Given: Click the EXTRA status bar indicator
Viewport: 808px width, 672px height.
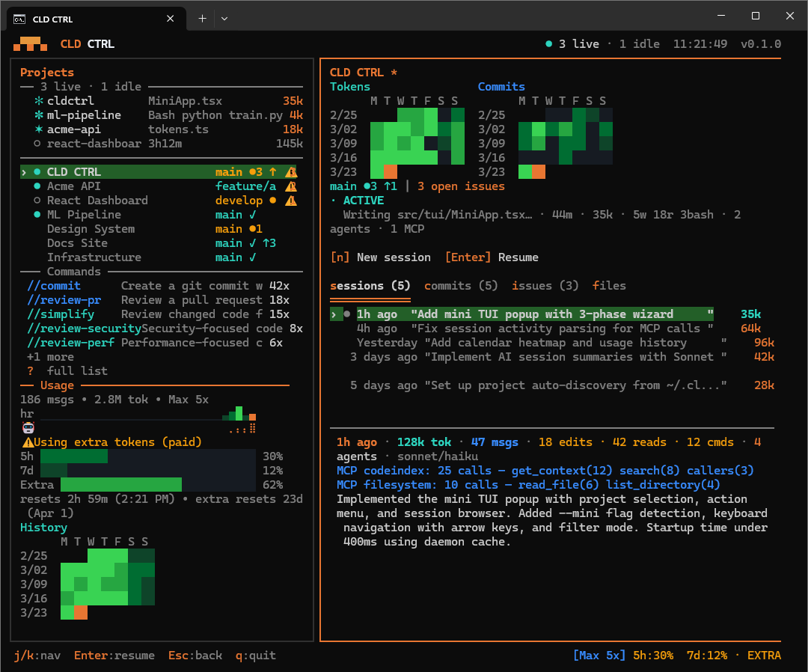Looking at the screenshot, I should click(x=764, y=656).
